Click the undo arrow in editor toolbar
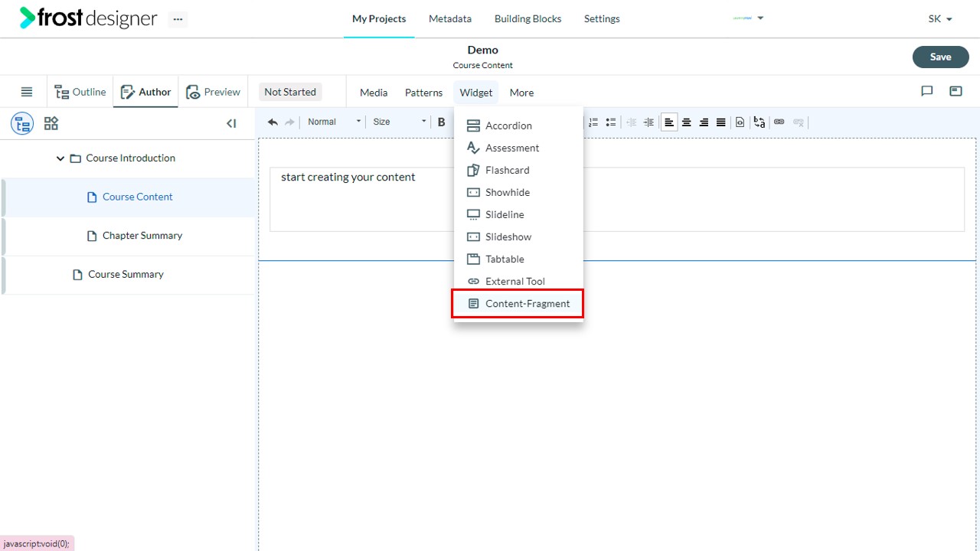 click(273, 122)
